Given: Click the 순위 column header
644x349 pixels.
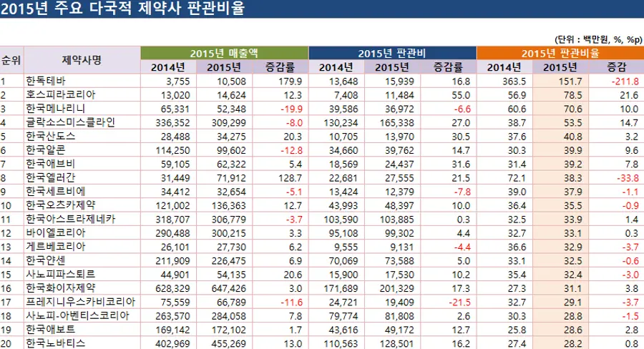Looking at the screenshot, I should [x=11, y=60].
